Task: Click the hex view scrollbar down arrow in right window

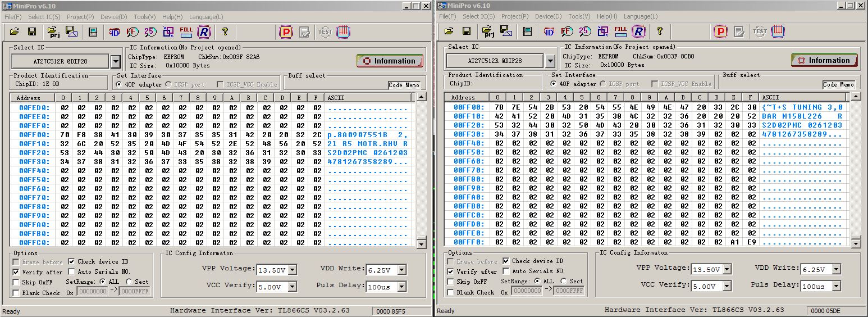Action: 856,243
